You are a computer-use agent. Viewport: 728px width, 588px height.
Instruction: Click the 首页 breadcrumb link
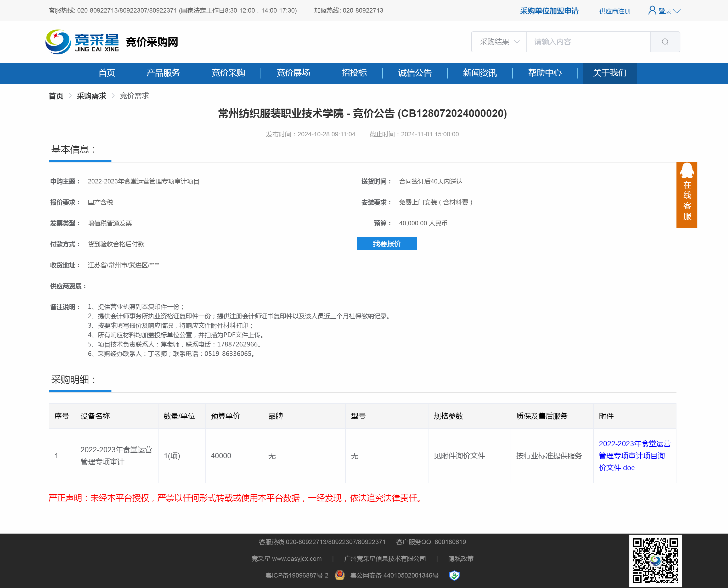56,96
